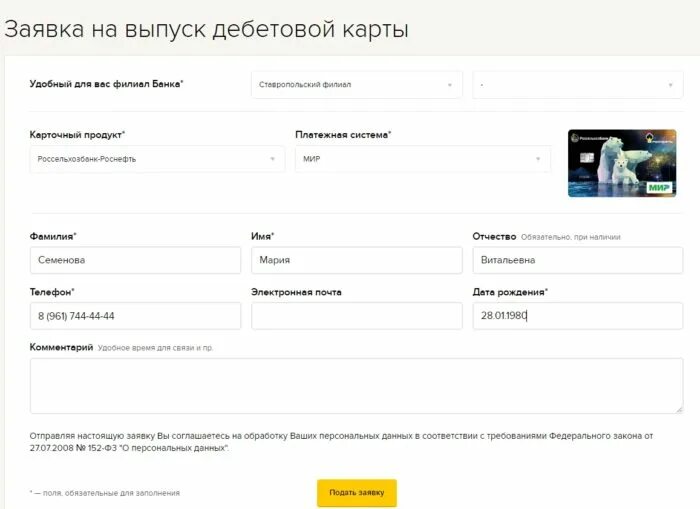Expand the second branch office dropdown
Image resolution: width=700 pixels, height=509 pixels.
point(578,84)
